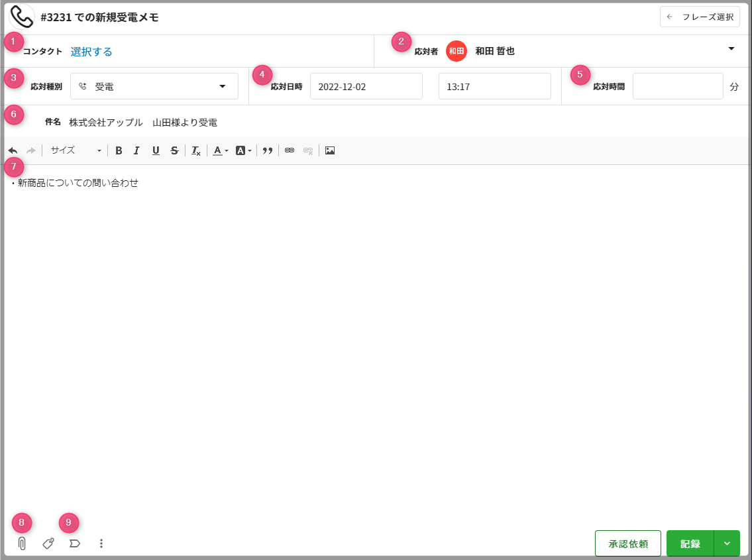The image size is (752, 560).
Task: Click the 承認依頼 button
Action: tap(628, 543)
